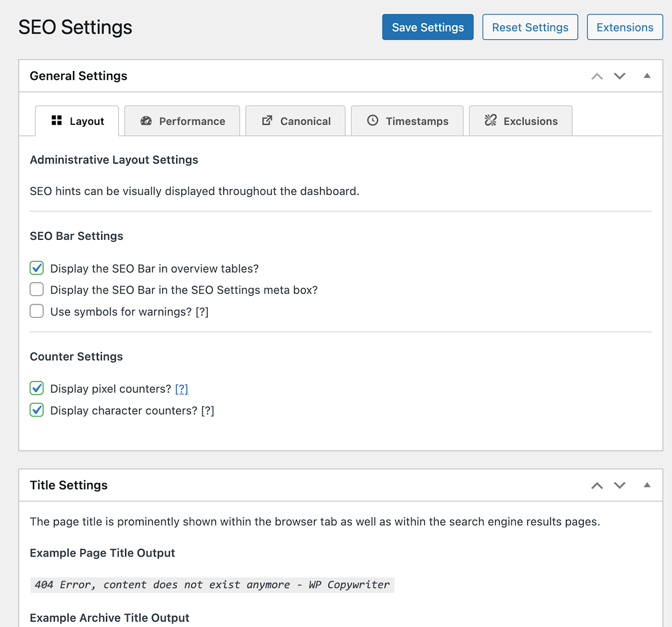Click the Layout tab grid icon
Viewport: 672px width, 627px height.
57,120
